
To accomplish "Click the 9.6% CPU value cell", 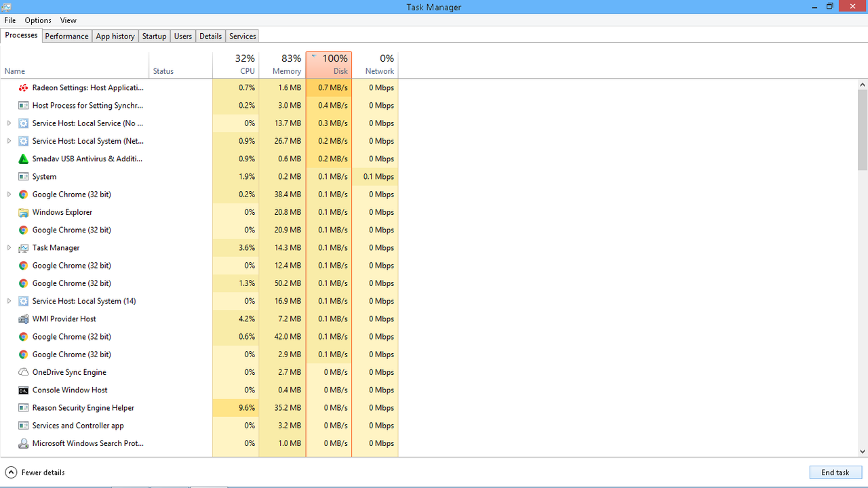I will (235, 407).
